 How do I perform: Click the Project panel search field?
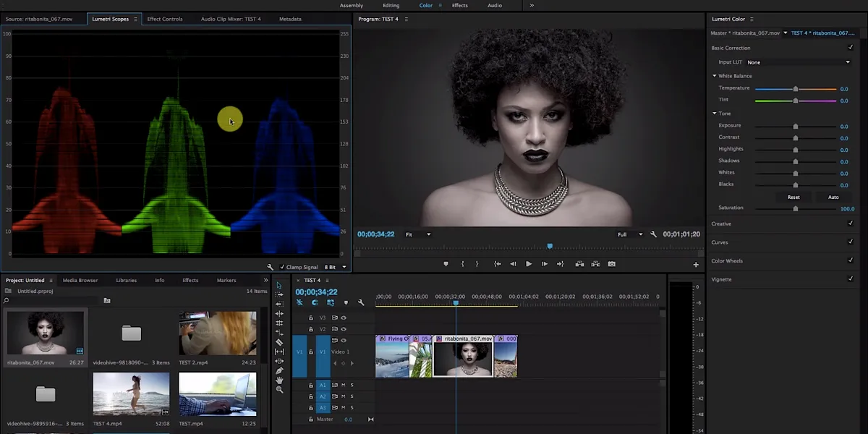51,300
